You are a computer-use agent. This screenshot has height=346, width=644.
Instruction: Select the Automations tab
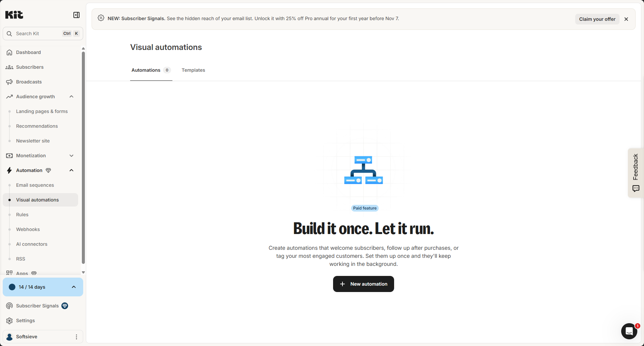pos(151,70)
